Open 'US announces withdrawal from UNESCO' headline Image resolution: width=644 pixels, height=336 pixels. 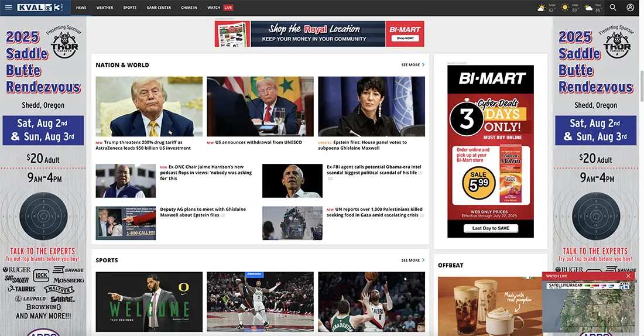258,142
